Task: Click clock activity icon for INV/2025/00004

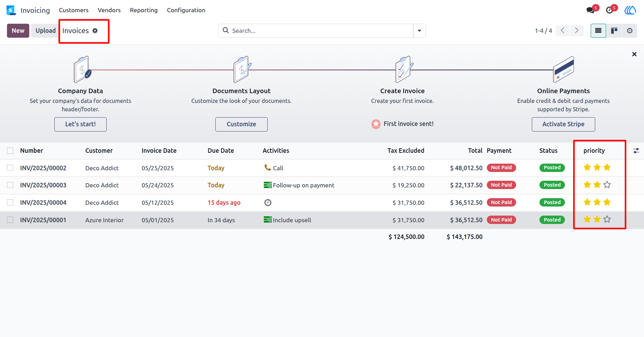Action: point(268,203)
